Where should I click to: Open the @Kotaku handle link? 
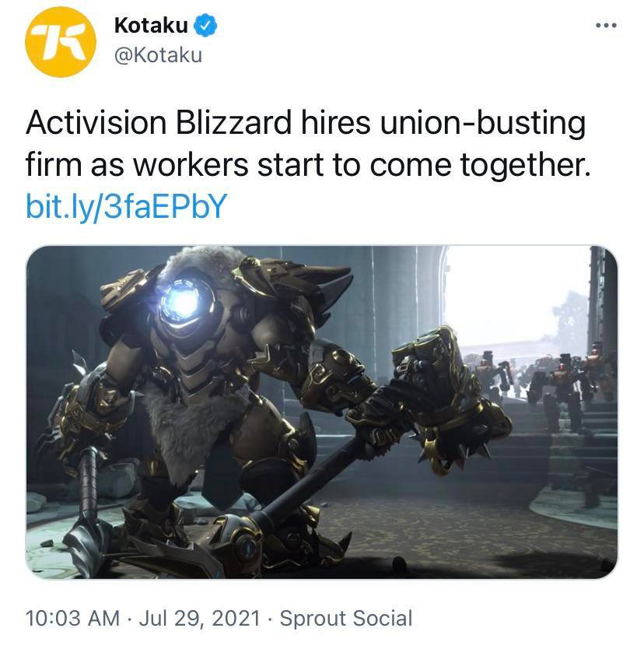[x=158, y=55]
